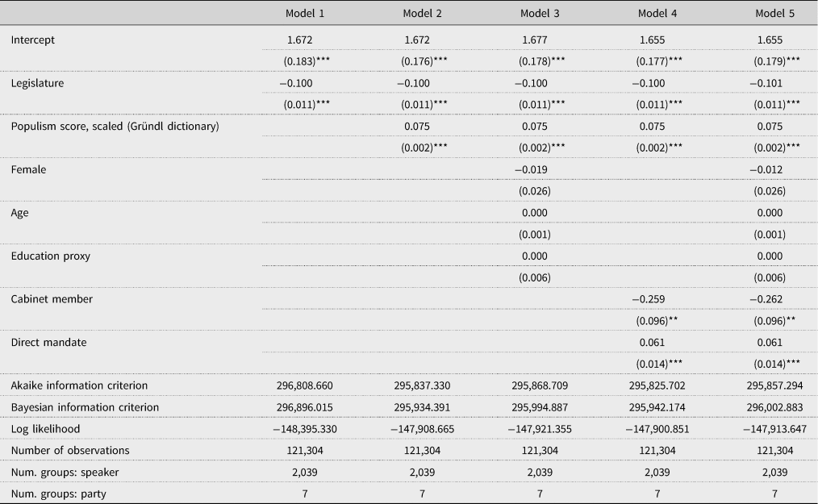Select the Model 5 column header
Viewport: 818px width, 504px height.
pyautogui.click(x=774, y=13)
